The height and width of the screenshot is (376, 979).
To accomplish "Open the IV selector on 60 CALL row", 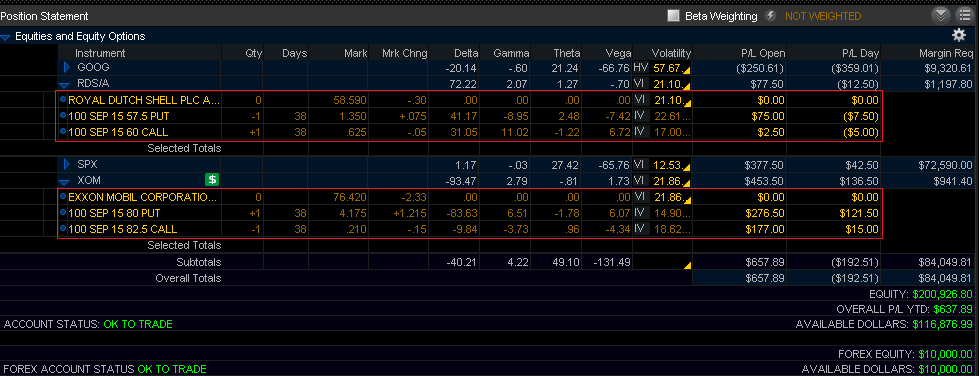I will tap(641, 132).
